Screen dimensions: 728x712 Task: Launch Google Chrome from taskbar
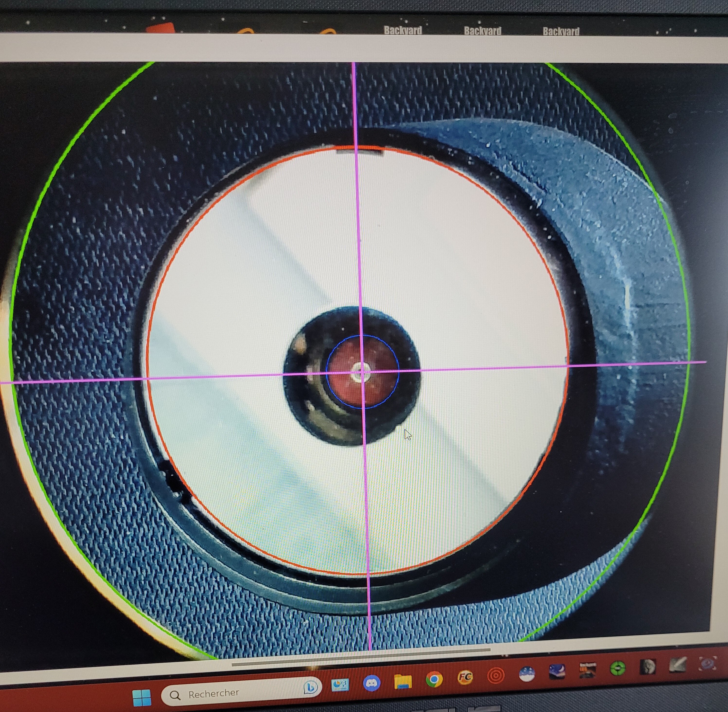tap(434, 679)
